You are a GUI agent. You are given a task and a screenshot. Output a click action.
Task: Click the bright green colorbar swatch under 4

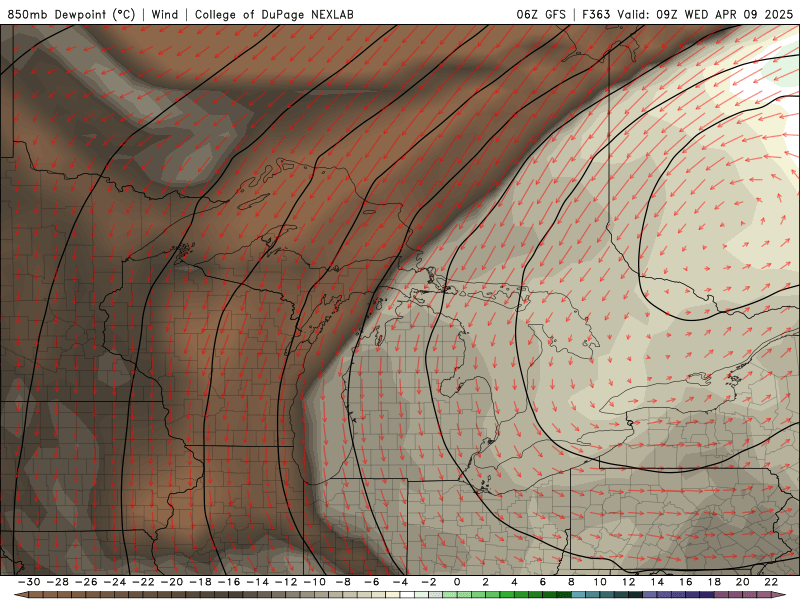[521, 595]
